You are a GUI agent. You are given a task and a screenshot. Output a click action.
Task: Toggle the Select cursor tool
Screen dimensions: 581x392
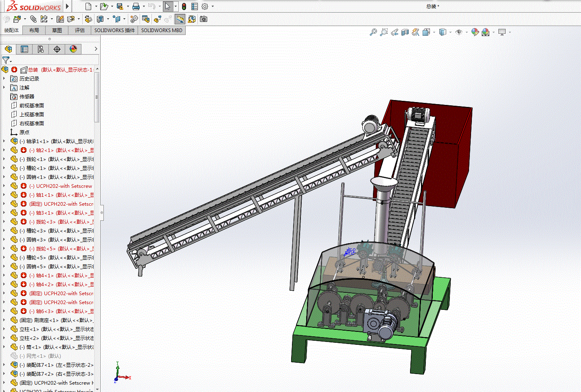168,7
